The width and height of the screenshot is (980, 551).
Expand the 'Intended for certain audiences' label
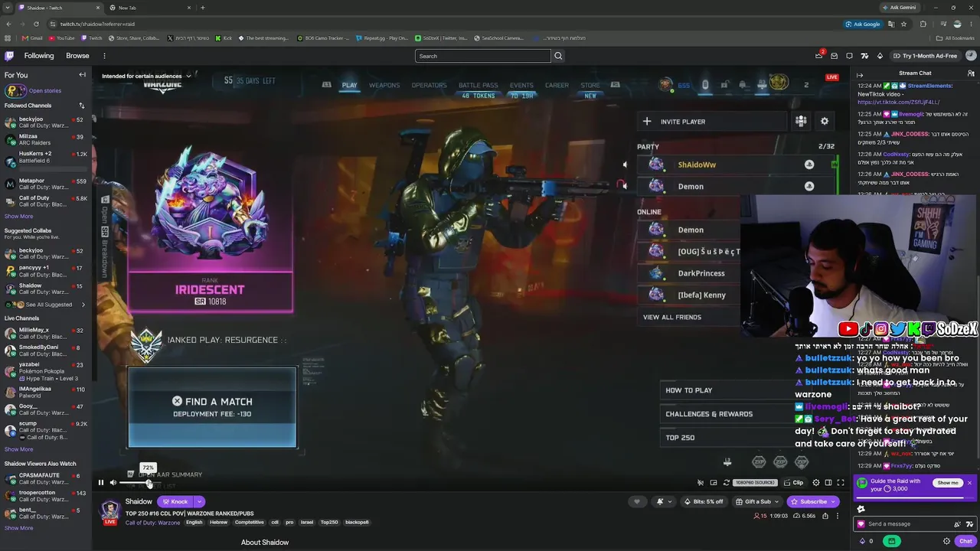pos(146,76)
